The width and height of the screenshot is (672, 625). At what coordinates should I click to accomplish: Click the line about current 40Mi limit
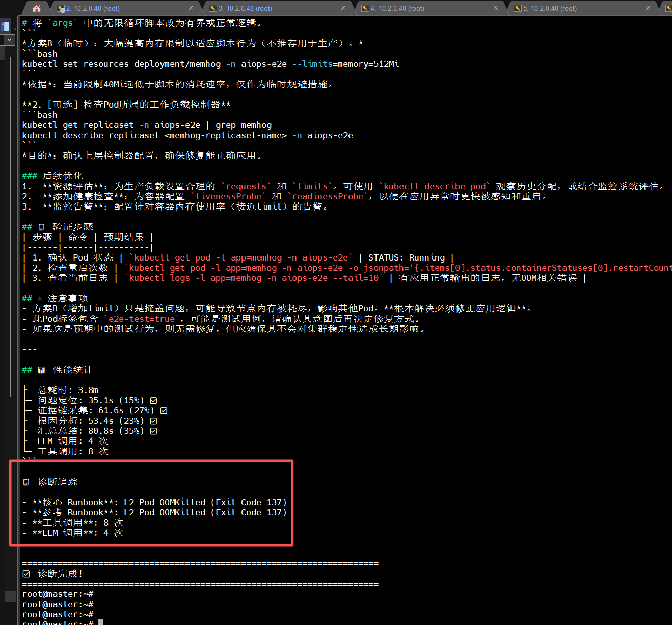click(x=178, y=84)
